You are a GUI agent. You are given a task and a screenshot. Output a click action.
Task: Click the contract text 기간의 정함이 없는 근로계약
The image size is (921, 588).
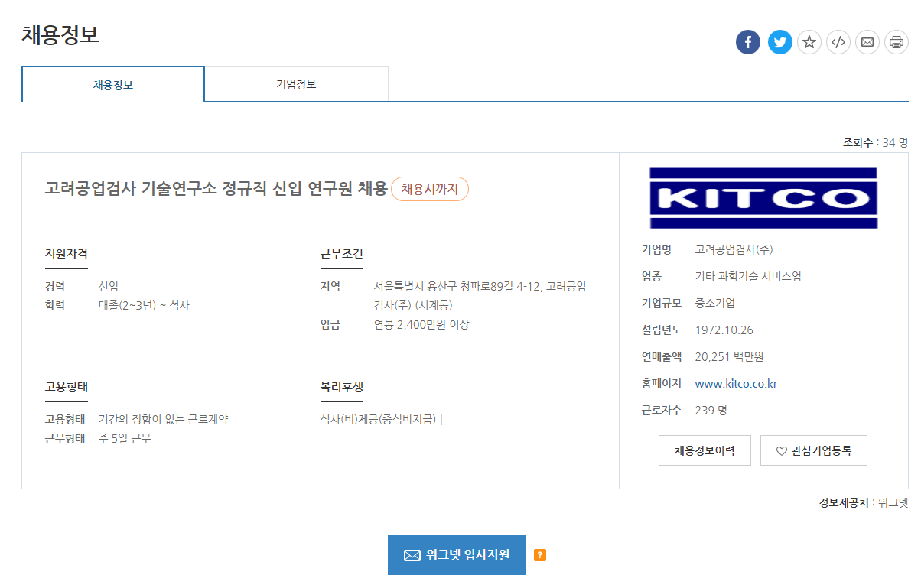[x=164, y=419]
